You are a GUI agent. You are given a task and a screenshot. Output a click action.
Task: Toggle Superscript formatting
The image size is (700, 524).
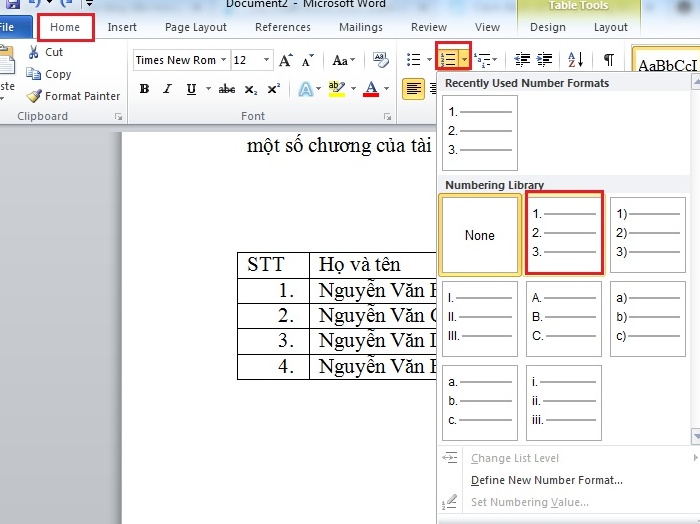274,89
